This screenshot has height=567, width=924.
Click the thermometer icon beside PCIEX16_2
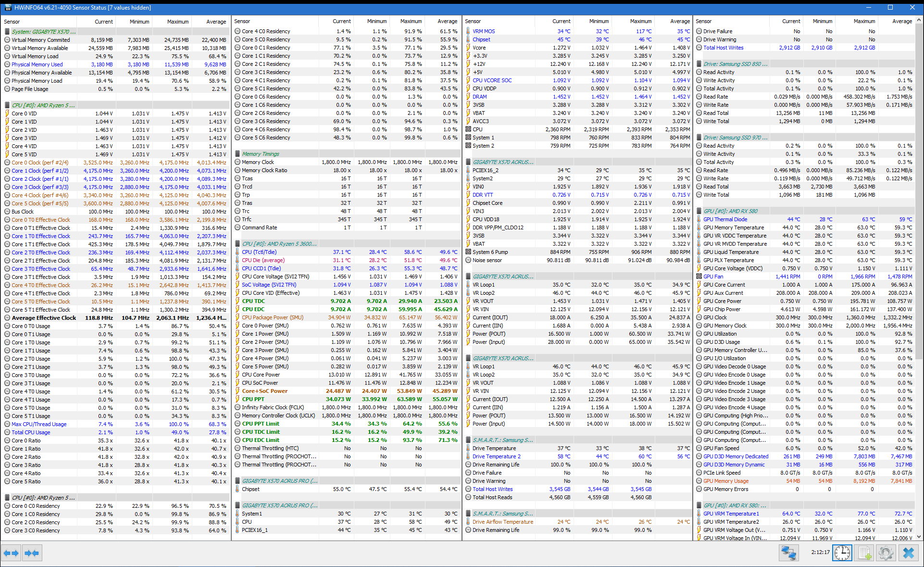click(x=468, y=170)
